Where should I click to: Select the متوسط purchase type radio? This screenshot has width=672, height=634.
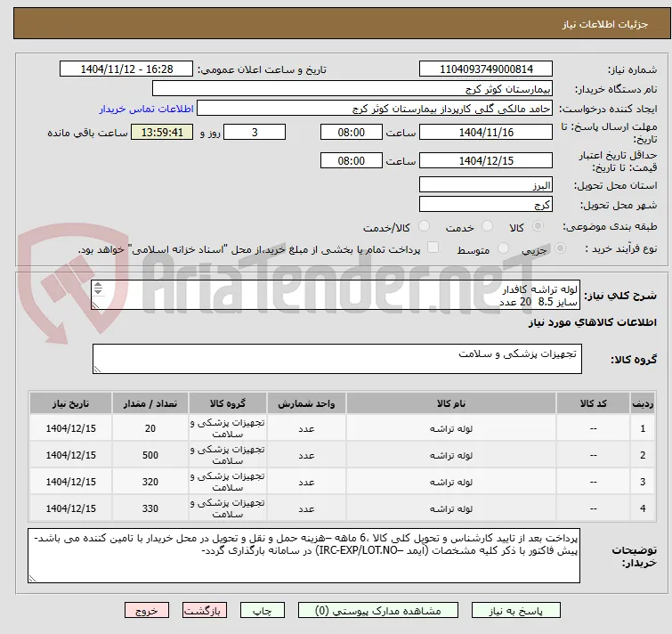503,248
